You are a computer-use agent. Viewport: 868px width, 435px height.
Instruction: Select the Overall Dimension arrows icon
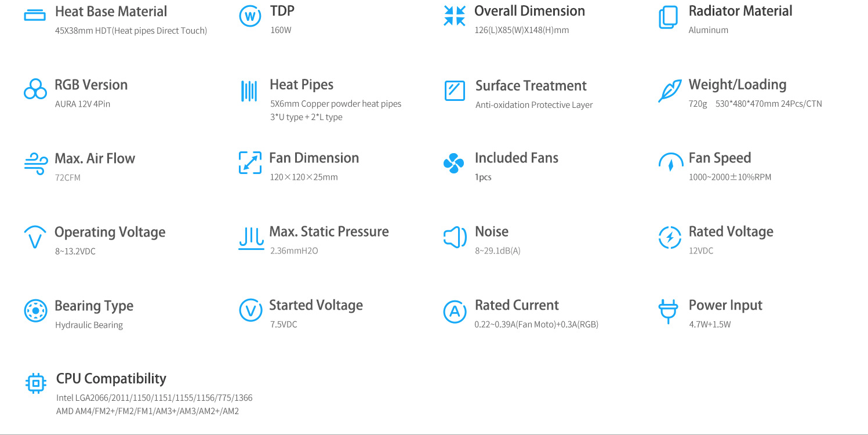(x=454, y=16)
